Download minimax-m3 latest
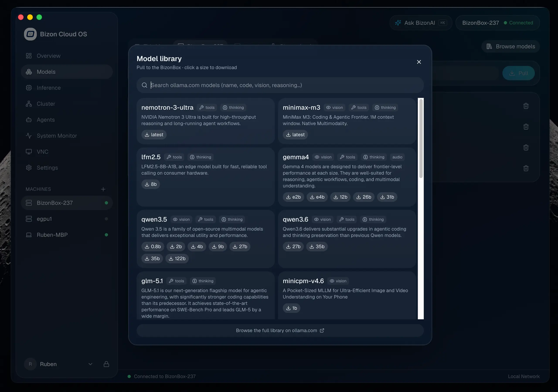Image resolution: width=558 pixels, height=392 pixels. [x=295, y=135]
